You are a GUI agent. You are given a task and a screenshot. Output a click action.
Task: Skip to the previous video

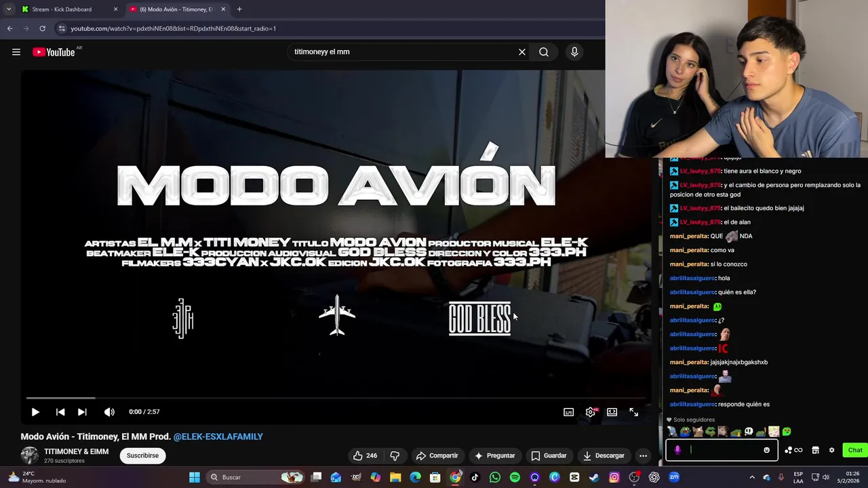(60, 411)
